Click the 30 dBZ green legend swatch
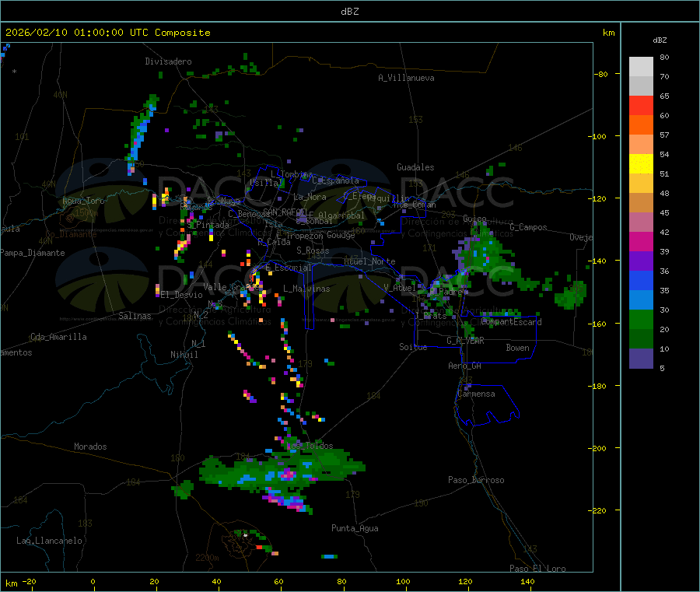 pyautogui.click(x=641, y=319)
